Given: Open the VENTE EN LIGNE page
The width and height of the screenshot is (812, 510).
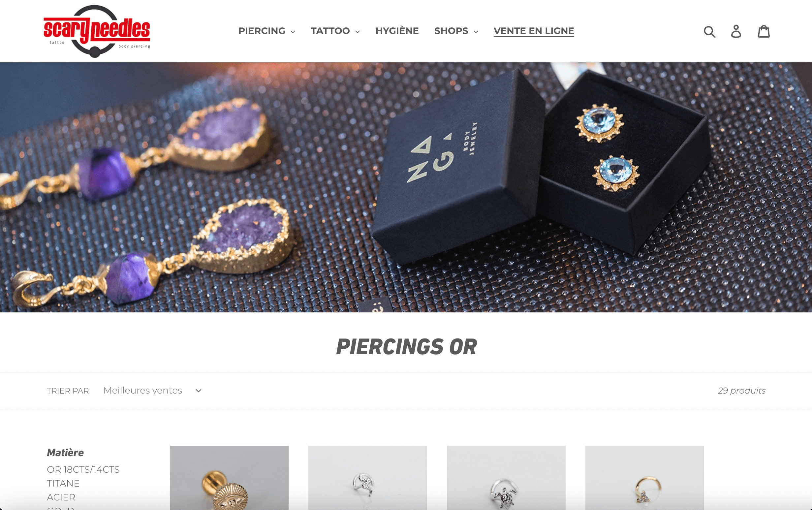Looking at the screenshot, I should (534, 31).
